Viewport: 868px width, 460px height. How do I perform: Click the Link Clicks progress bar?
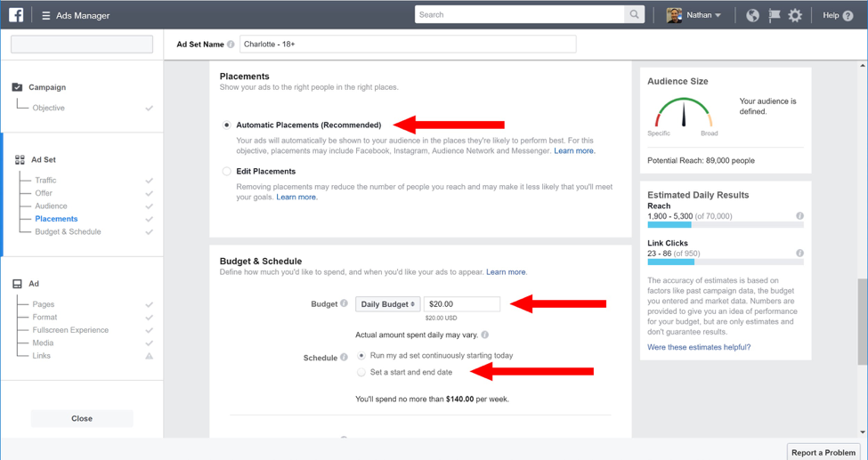pyautogui.click(x=726, y=262)
